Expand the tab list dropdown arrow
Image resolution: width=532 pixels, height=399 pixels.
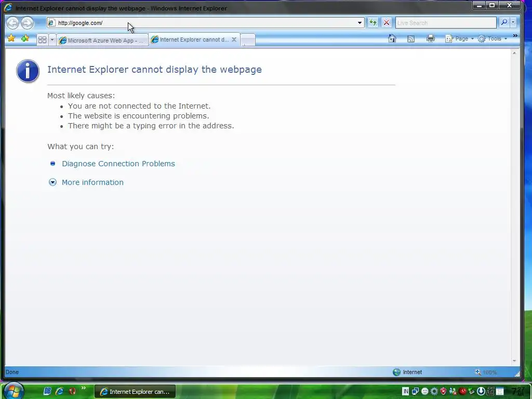(52, 40)
